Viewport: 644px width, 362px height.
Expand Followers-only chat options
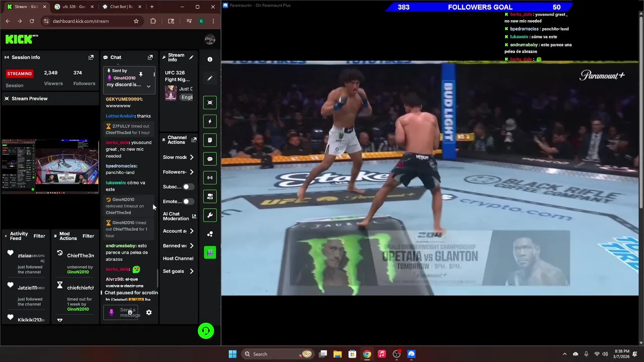192,172
